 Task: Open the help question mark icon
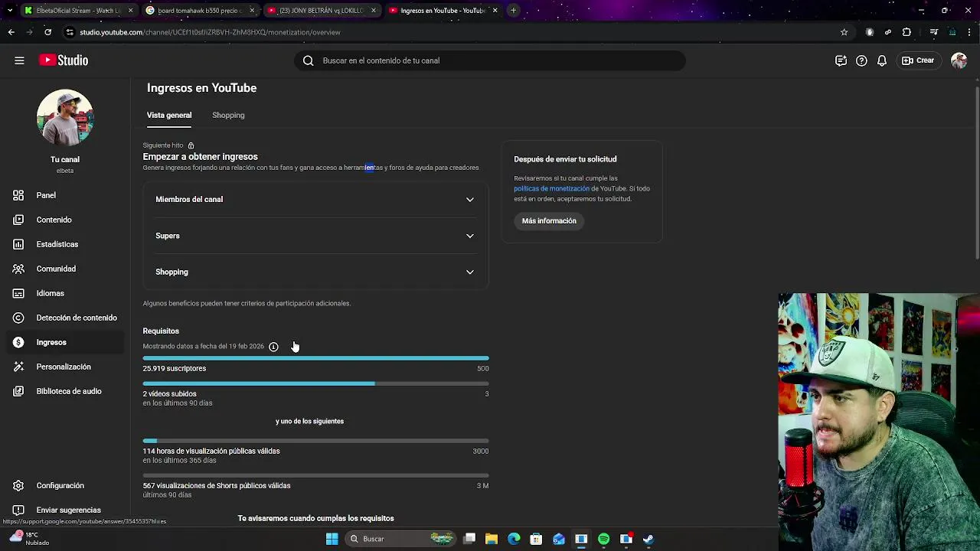pyautogui.click(x=861, y=60)
